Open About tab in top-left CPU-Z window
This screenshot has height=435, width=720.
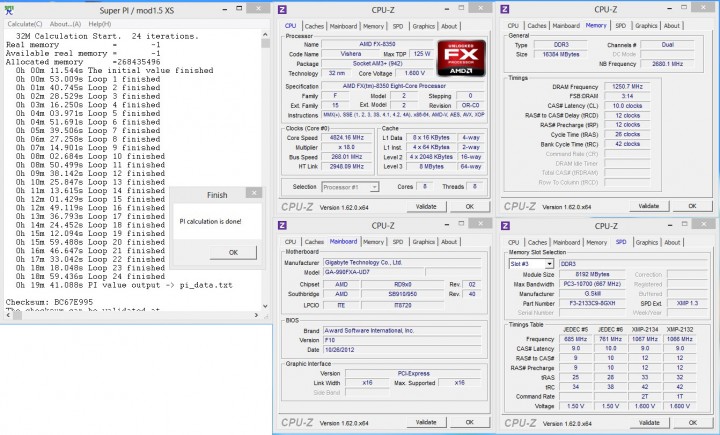(449, 26)
